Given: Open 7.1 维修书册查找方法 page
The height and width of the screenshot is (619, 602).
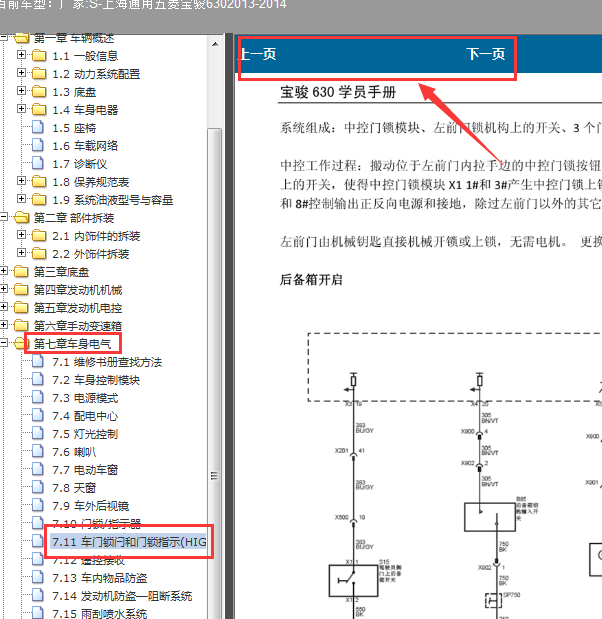Looking at the screenshot, I should (x=107, y=362).
